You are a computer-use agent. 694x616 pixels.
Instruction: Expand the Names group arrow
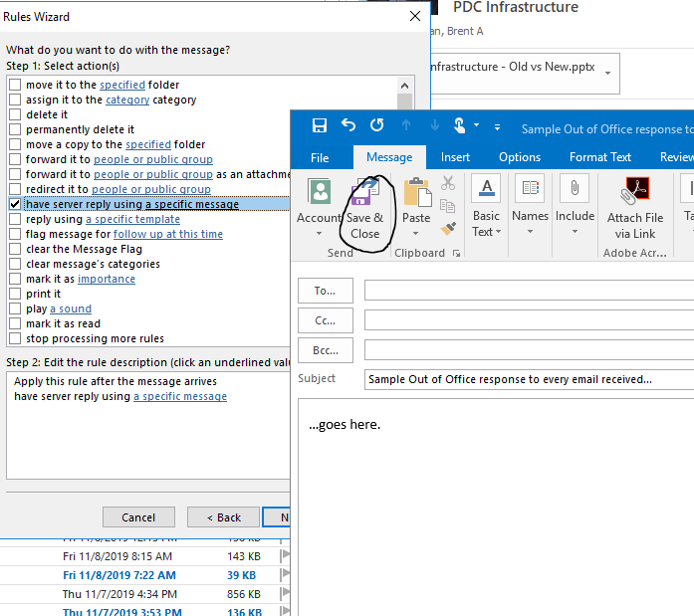pos(530,231)
